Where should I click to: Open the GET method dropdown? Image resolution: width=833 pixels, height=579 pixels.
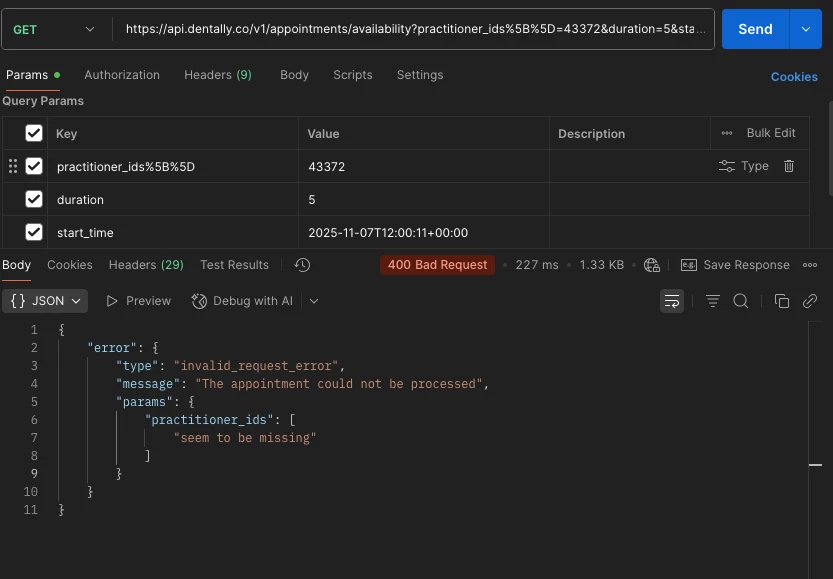click(53, 30)
